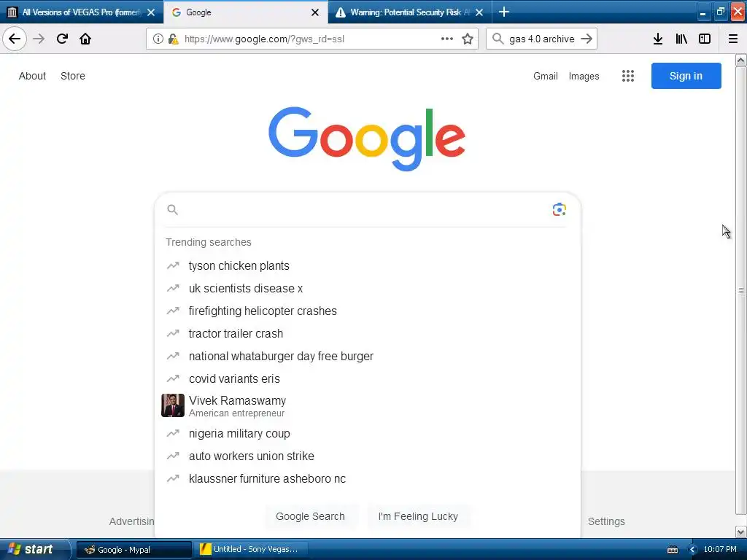Image resolution: width=747 pixels, height=560 pixels.
Task: Close the Security Risk warning tab
Action: (x=479, y=12)
